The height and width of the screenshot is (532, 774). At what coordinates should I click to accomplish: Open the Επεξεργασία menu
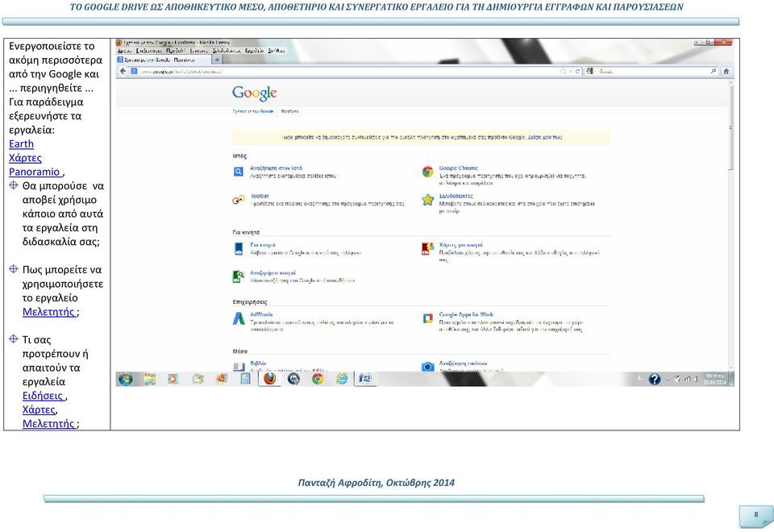pos(148,51)
